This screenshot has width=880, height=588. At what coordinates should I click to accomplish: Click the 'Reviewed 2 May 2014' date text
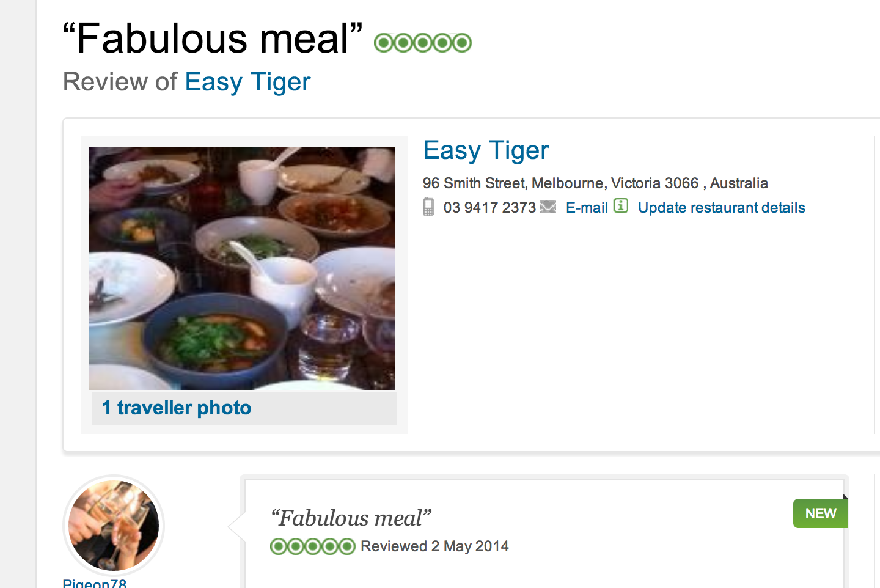pos(435,546)
